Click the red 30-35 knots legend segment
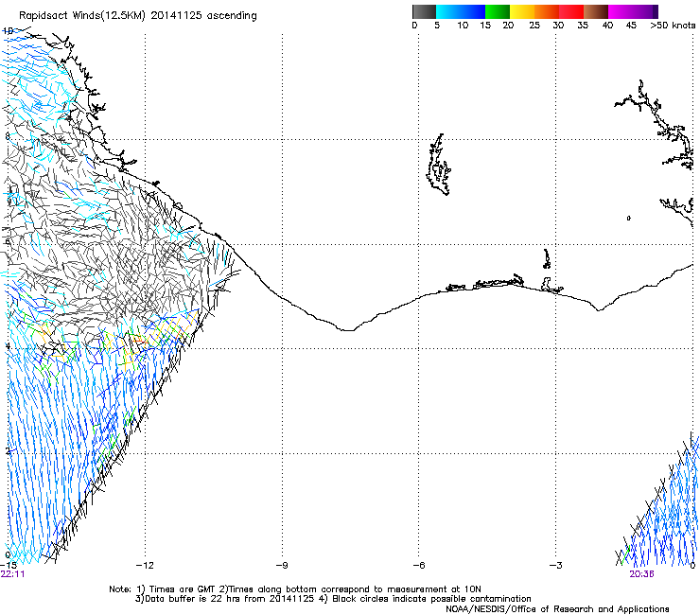700x615 pixels. pos(571,11)
